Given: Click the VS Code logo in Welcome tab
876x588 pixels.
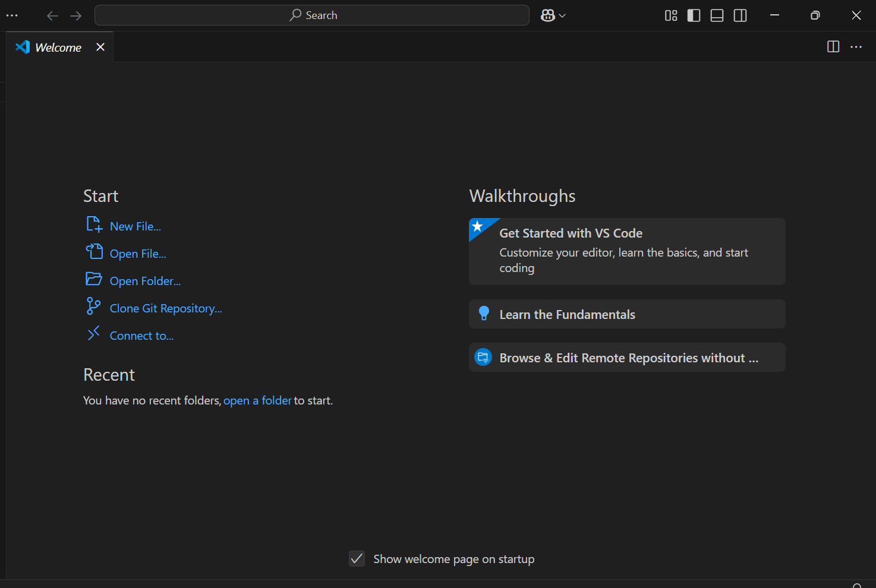Looking at the screenshot, I should 23,47.
